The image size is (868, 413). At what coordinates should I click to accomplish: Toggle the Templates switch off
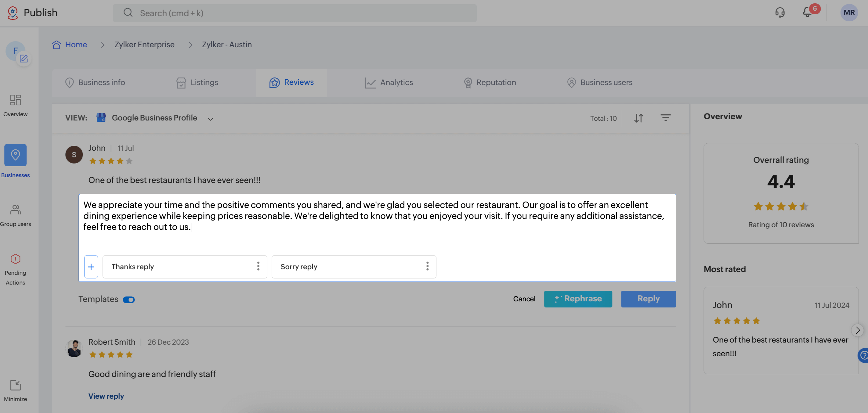point(129,300)
